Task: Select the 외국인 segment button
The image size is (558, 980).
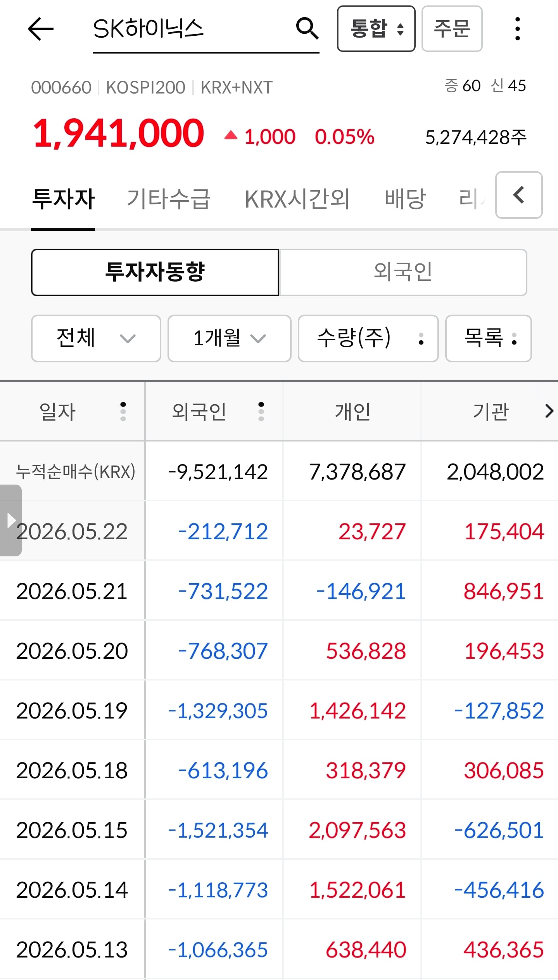Action: 403,272
